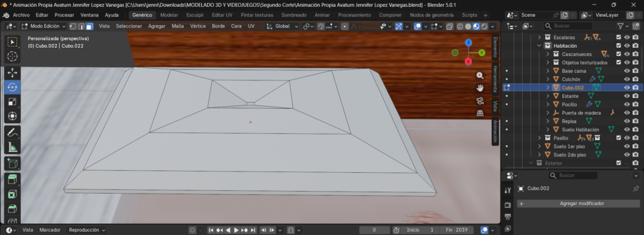Activate the Extrude Region tool

coord(13,180)
